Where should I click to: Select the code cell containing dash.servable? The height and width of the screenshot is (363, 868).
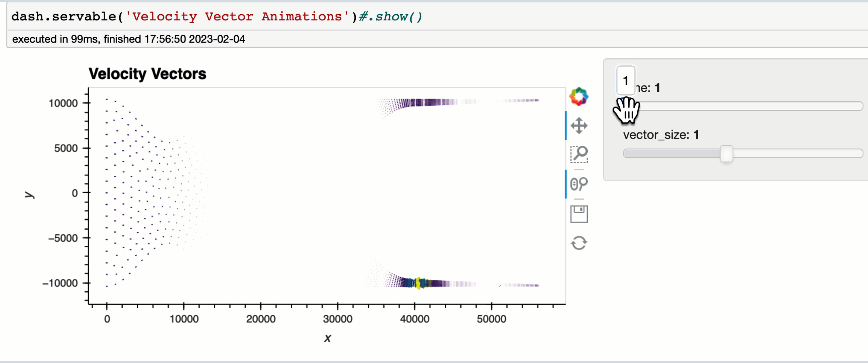(x=217, y=16)
